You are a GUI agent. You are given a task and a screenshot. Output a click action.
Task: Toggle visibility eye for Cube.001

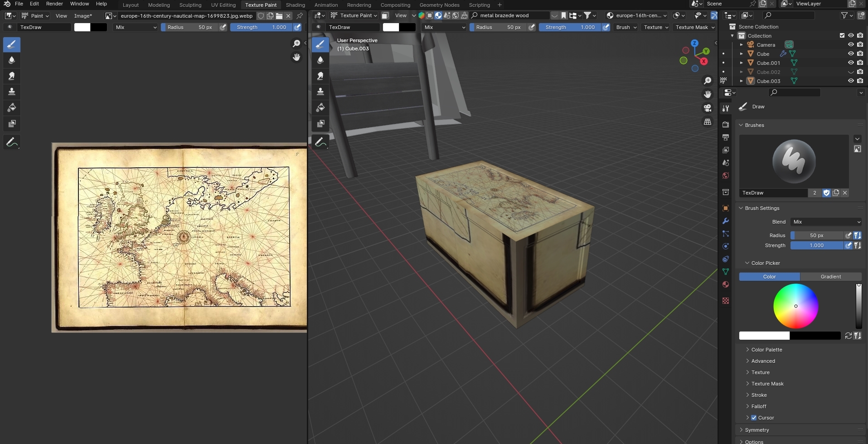tap(851, 63)
